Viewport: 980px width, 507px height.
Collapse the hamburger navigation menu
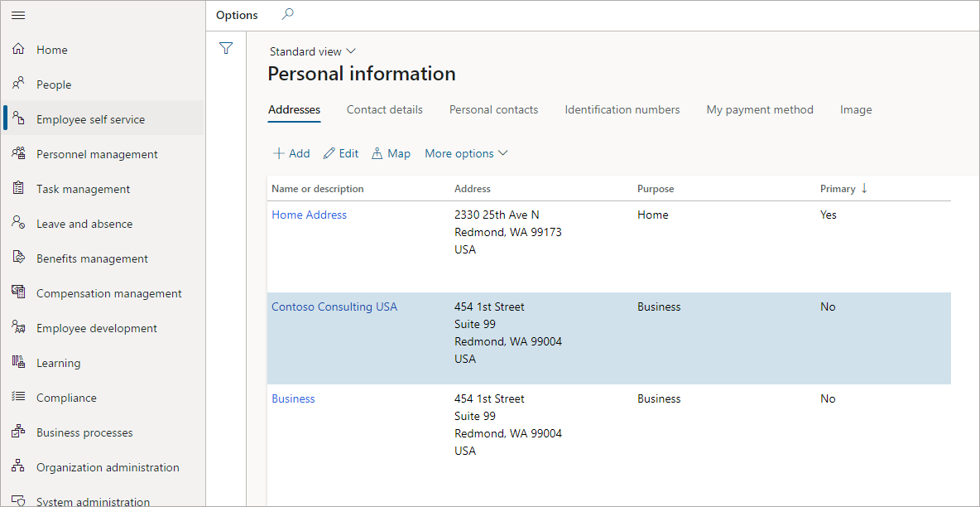19,15
